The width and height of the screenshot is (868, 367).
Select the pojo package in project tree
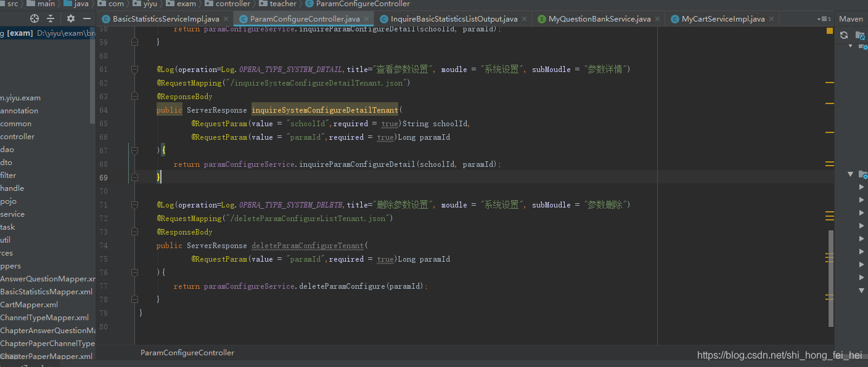[9, 201]
